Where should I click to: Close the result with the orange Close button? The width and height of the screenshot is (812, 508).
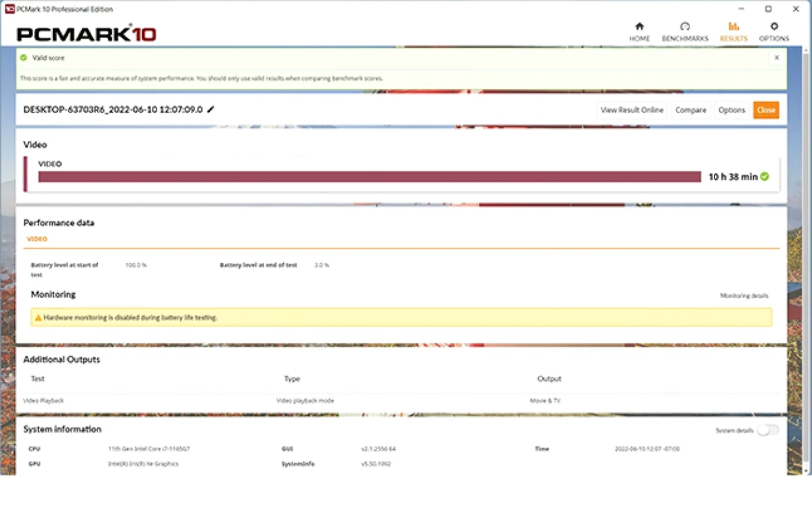click(766, 110)
